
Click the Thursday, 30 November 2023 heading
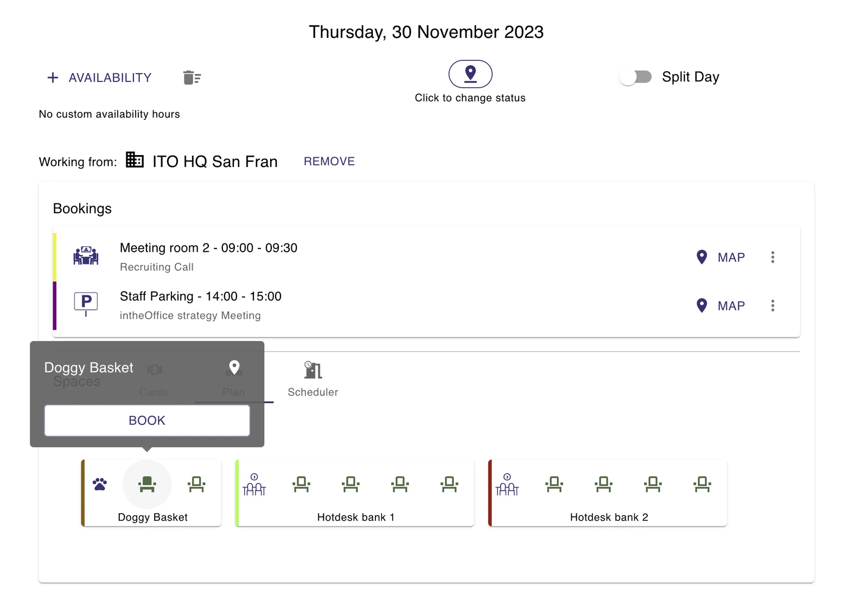426,32
